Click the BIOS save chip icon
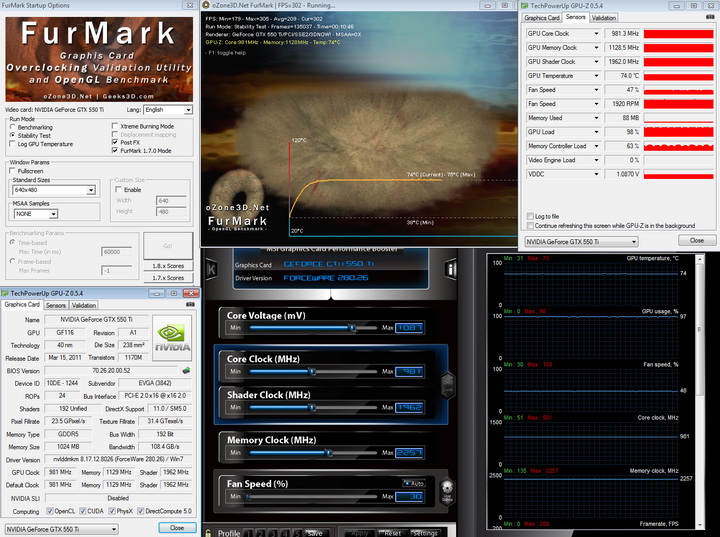The width and height of the screenshot is (720, 537). pyautogui.click(x=185, y=370)
